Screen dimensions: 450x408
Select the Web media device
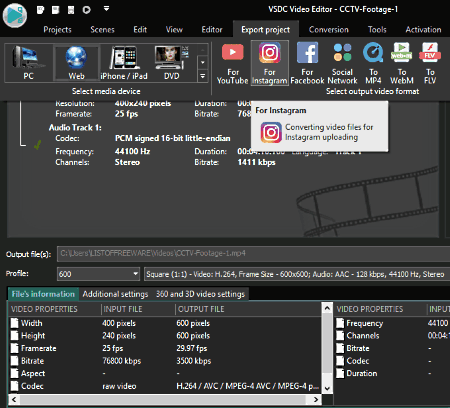(x=76, y=63)
